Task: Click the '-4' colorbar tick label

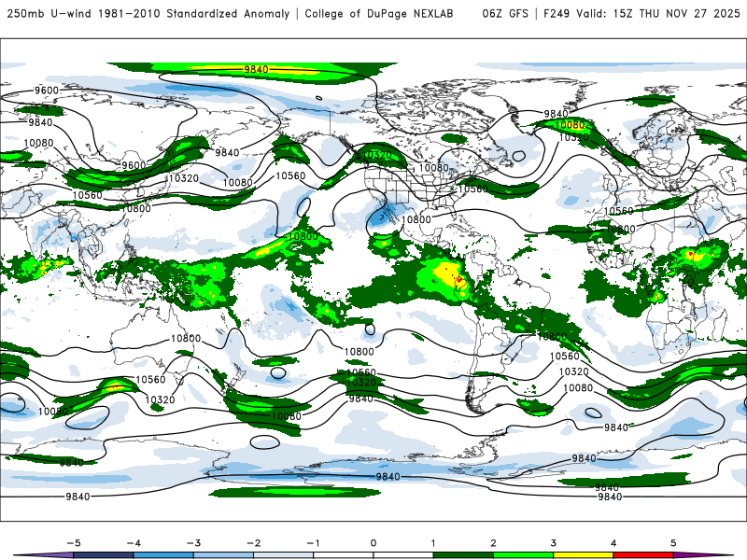Action: click(x=134, y=543)
